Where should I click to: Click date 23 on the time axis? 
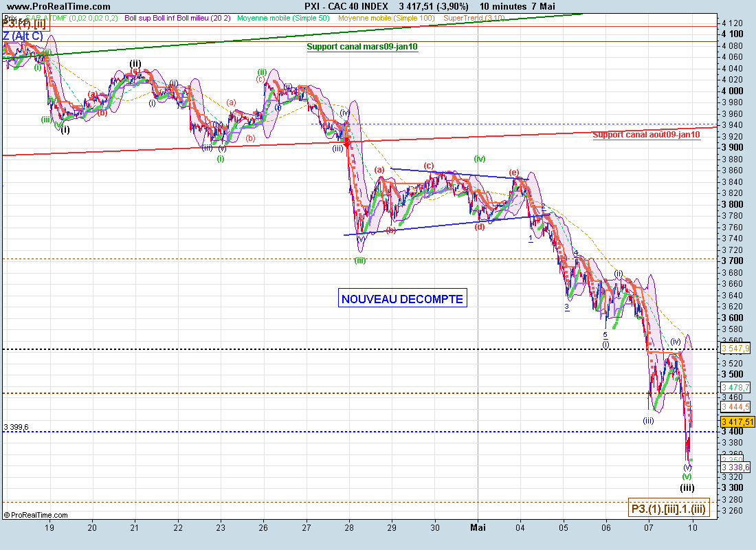pos(221,528)
